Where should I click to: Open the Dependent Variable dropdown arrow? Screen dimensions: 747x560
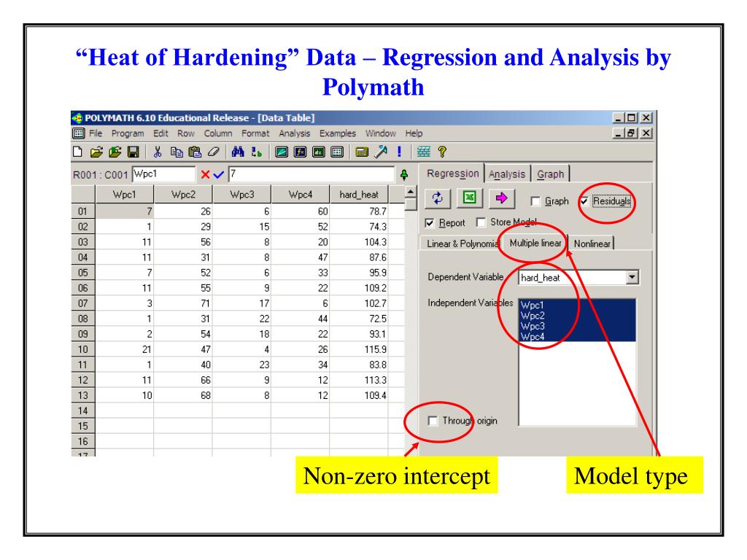(632, 277)
